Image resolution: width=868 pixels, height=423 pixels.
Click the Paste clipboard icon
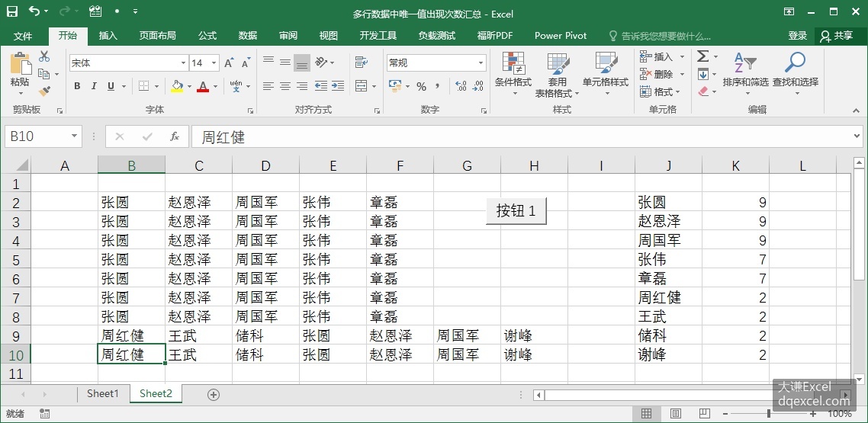(20, 63)
